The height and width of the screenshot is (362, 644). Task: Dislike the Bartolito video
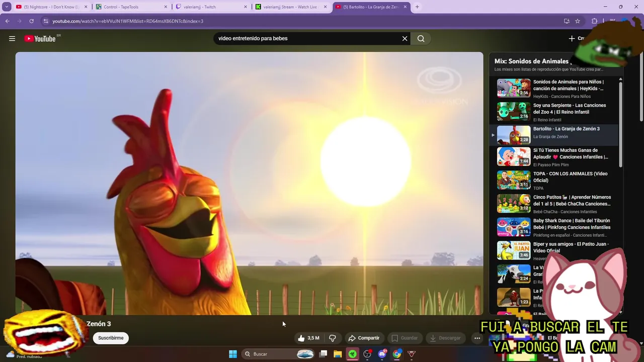pyautogui.click(x=332, y=338)
